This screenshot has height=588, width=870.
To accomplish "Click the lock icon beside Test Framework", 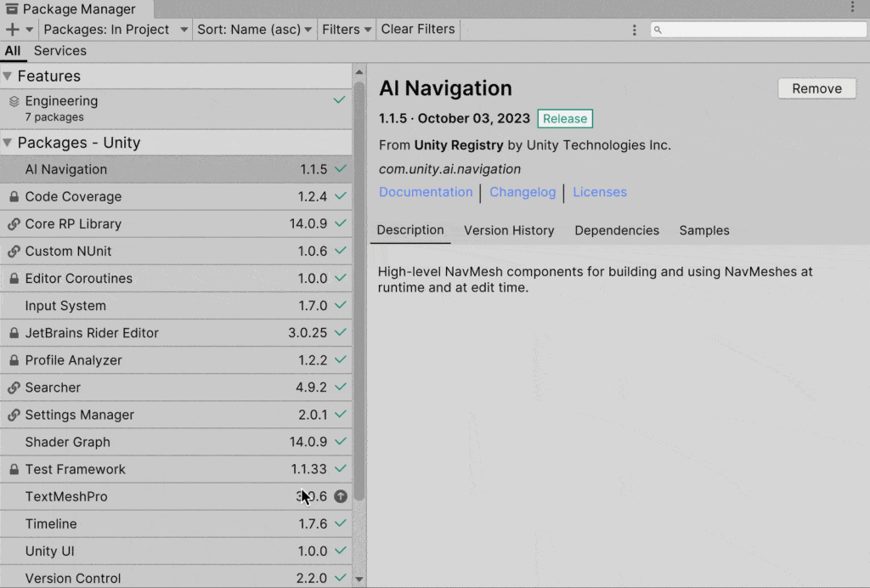I will pyautogui.click(x=14, y=469).
